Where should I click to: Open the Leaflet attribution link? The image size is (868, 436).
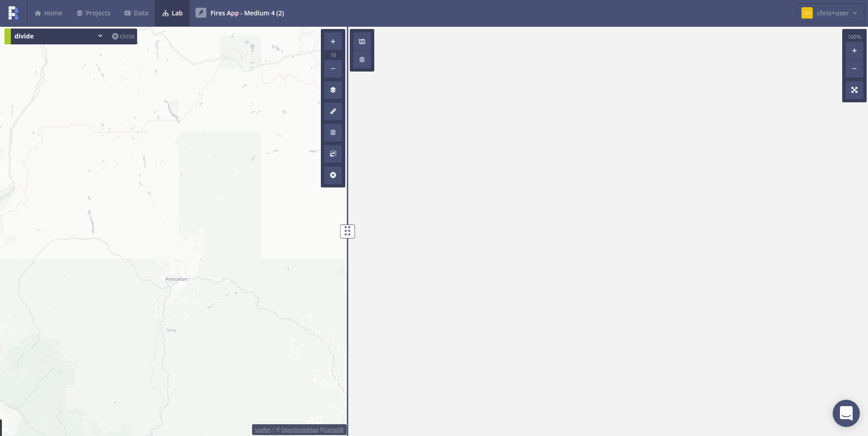263,430
